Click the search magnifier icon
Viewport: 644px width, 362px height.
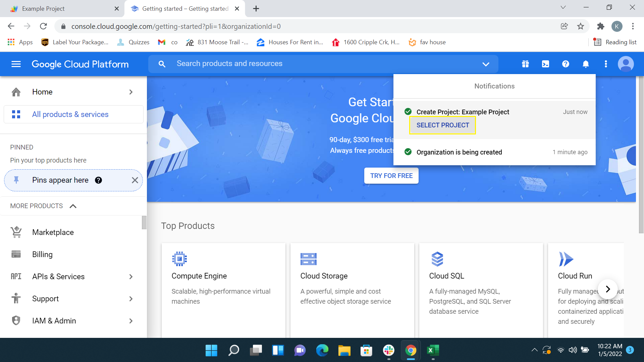[x=162, y=64]
